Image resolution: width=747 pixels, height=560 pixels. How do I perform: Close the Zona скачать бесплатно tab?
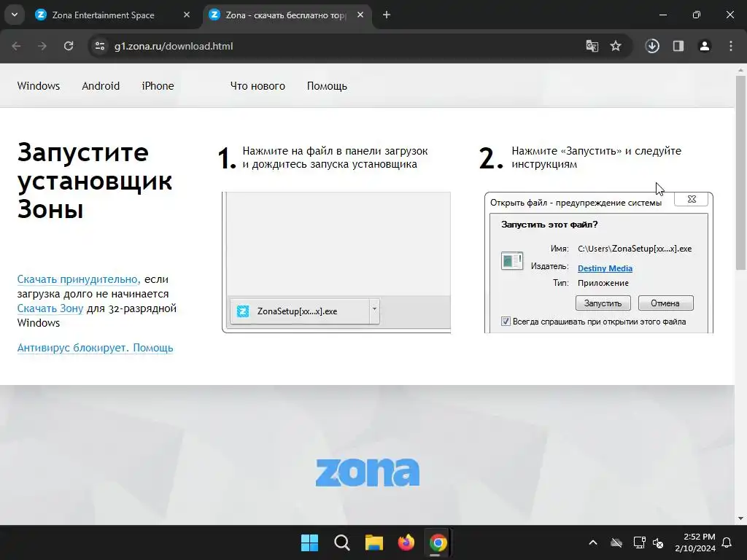360,15
